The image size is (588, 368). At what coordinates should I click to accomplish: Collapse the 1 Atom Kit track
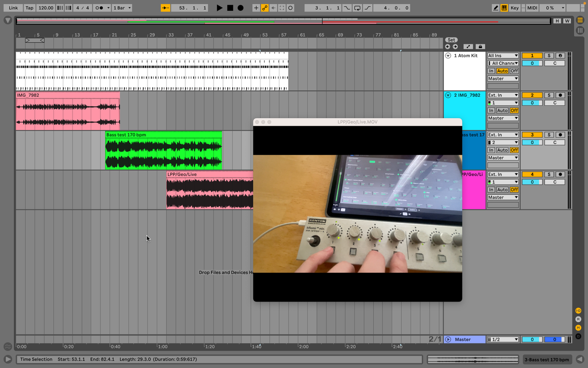(448, 56)
